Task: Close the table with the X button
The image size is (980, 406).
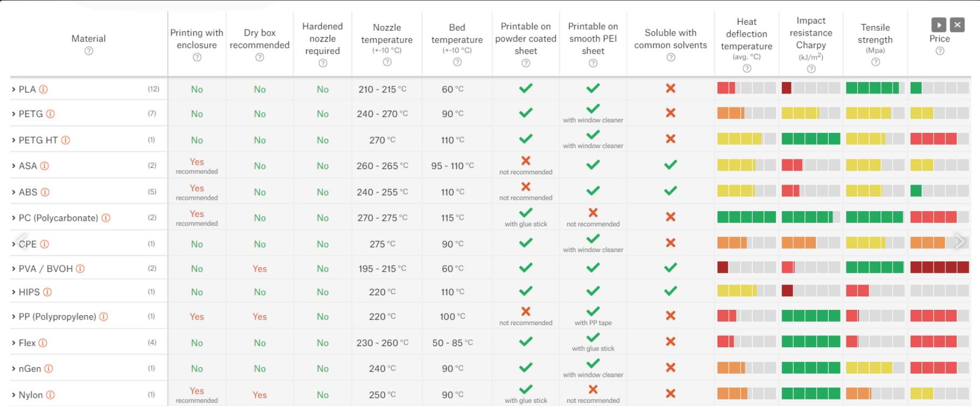Action: click(957, 25)
